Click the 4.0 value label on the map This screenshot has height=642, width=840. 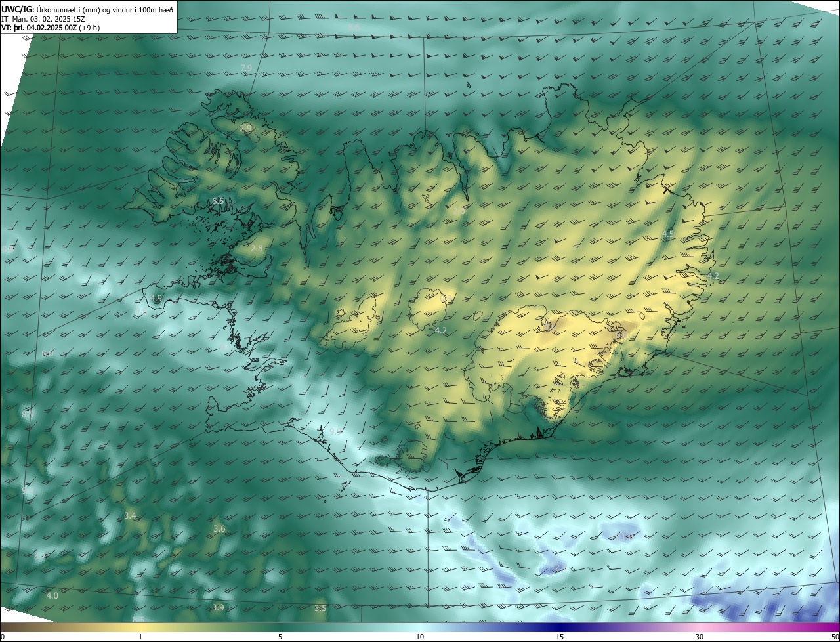(52, 595)
